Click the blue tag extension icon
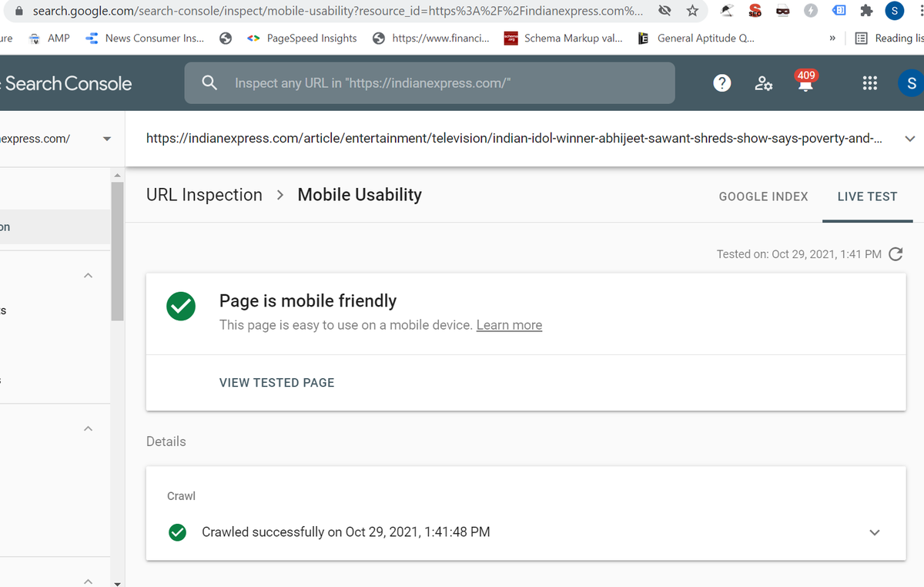 [839, 12]
